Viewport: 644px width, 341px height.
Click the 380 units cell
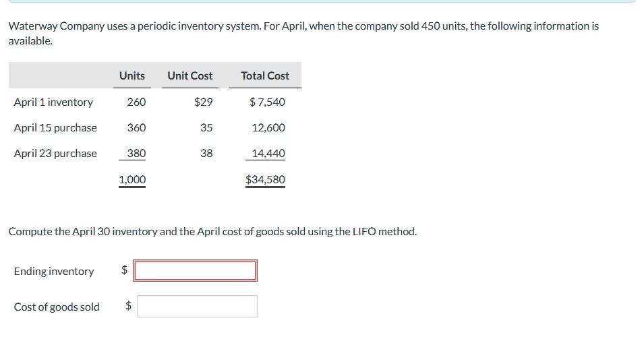coord(136,153)
